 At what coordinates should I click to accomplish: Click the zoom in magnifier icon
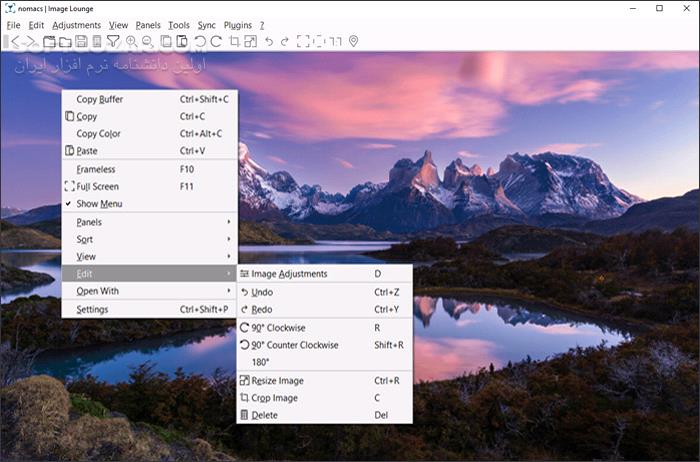(131, 41)
